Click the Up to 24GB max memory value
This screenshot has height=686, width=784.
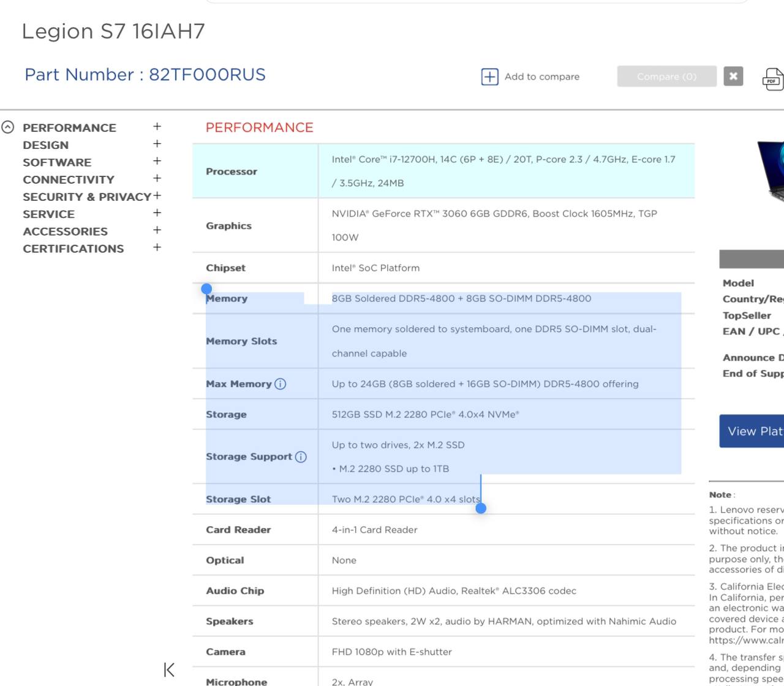coord(485,384)
